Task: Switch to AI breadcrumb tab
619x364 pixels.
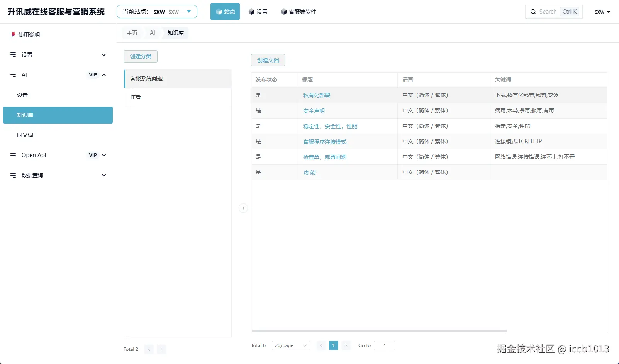Action: coord(153,33)
